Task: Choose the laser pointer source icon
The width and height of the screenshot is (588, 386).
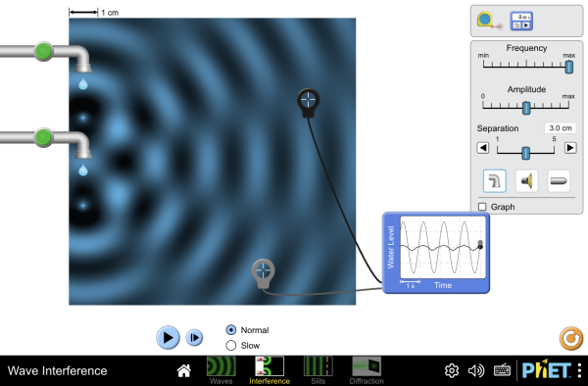Action: 559,181
